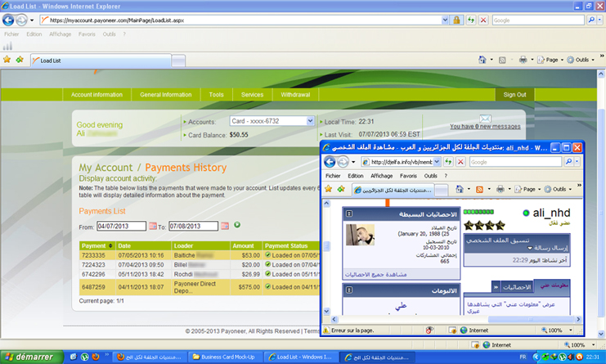The image size is (606, 364).
Task: Open main window address bar dropdown
Action: (x=445, y=20)
